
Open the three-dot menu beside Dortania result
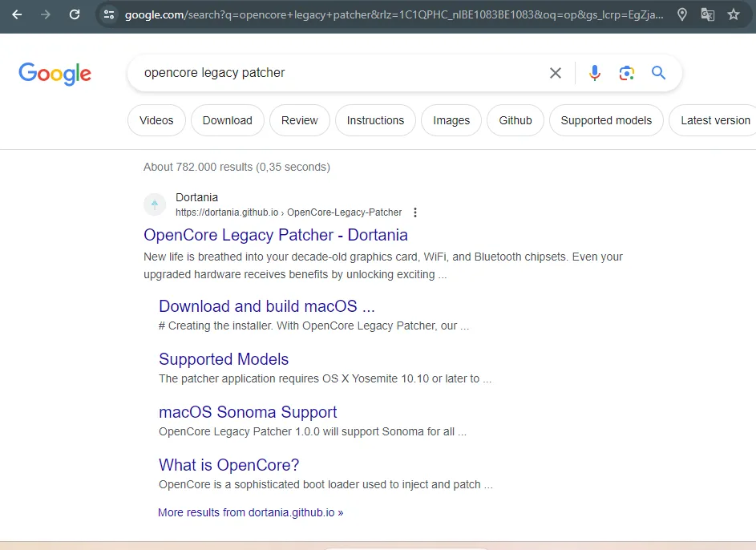[415, 212]
